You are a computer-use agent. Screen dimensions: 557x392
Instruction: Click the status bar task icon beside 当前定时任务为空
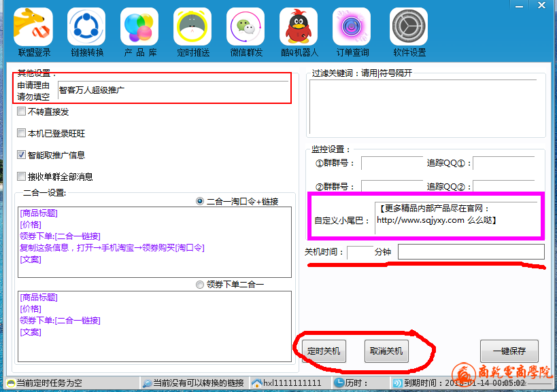[11, 383]
